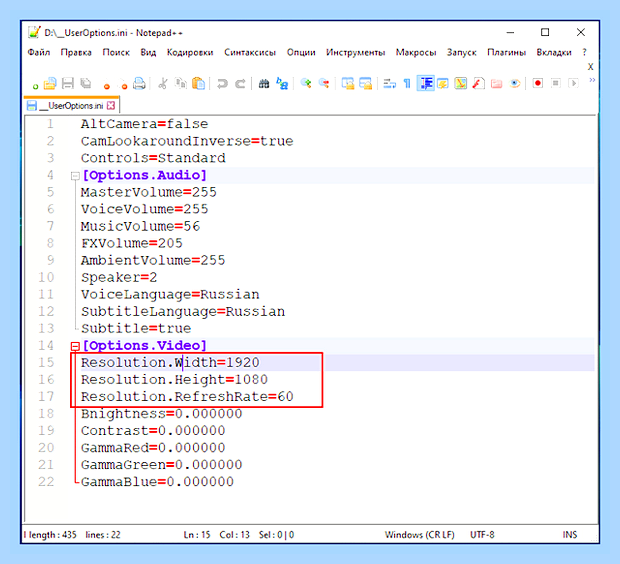The height and width of the screenshot is (564, 620).
Task: Click the Save All toolbar icon
Action: (x=85, y=83)
